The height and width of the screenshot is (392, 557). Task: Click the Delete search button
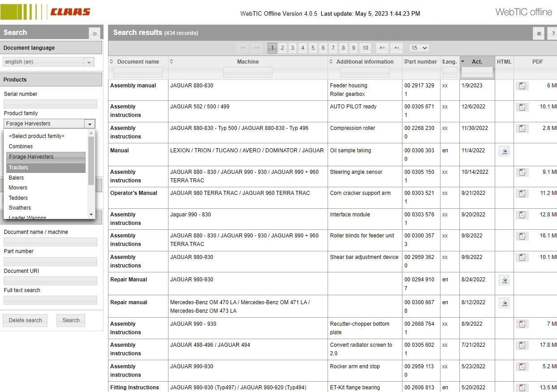click(x=25, y=320)
